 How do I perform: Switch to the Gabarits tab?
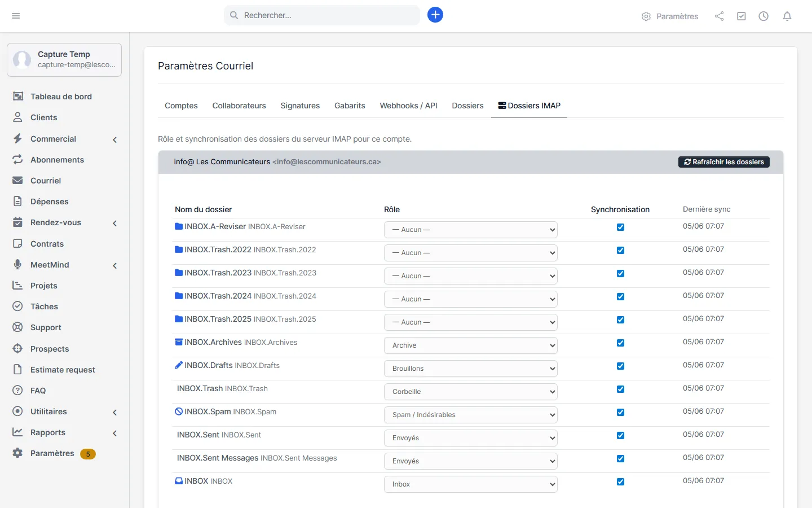click(x=350, y=106)
